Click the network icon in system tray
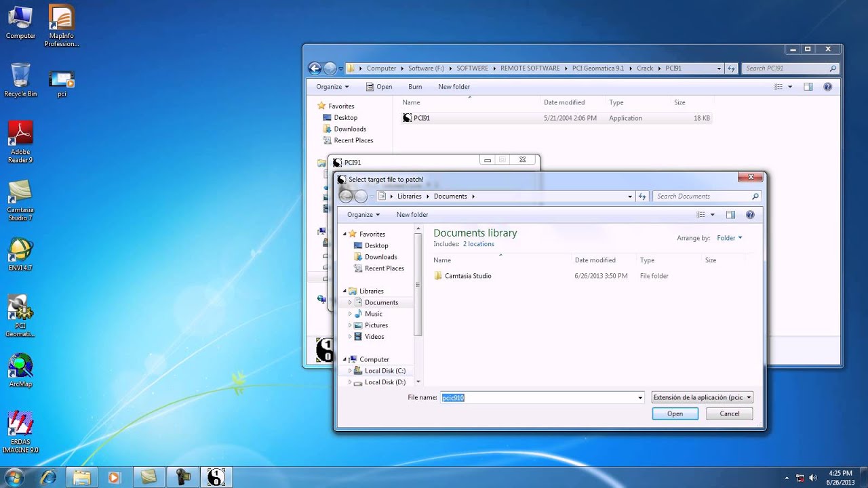This screenshot has width=868, height=488. tap(800, 478)
